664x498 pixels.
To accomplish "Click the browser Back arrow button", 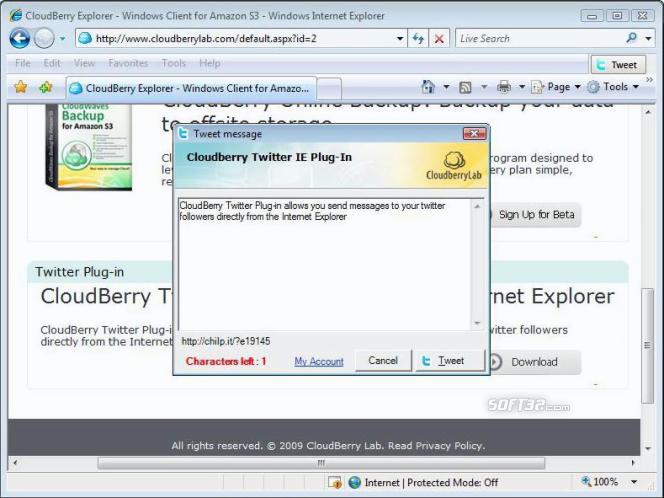I will pyautogui.click(x=19, y=38).
